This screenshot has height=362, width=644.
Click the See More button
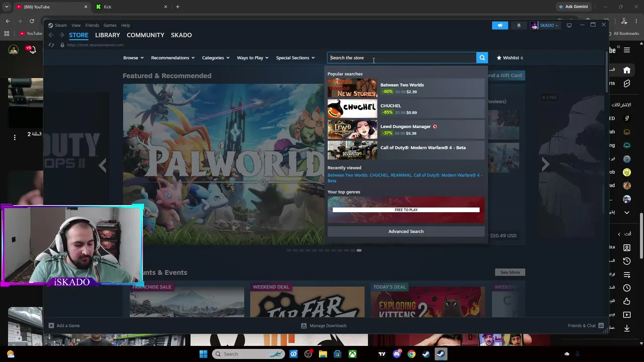[x=510, y=273]
